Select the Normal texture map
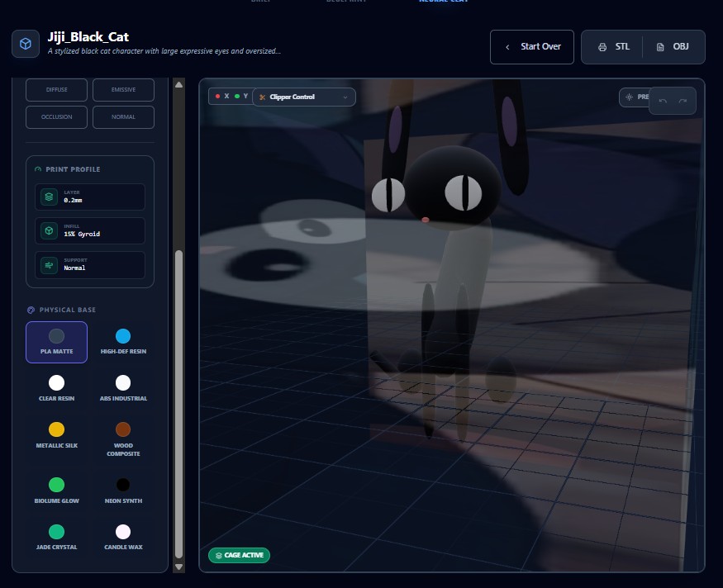Screen dimensions: 723x588 tap(123, 117)
